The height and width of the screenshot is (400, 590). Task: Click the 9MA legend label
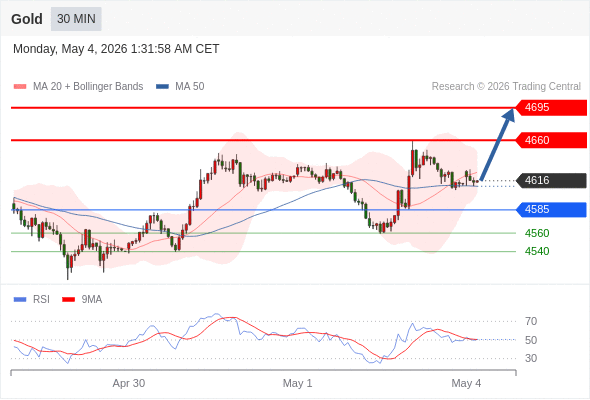tap(92, 300)
